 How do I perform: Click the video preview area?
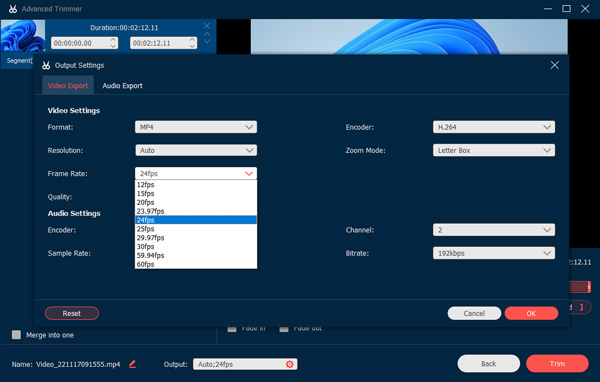pyautogui.click(x=409, y=37)
